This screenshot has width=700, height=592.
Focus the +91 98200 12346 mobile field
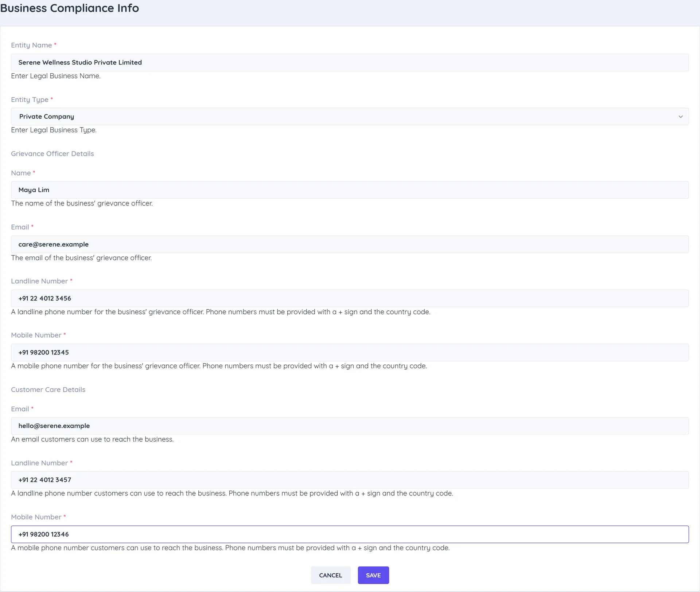tap(350, 534)
